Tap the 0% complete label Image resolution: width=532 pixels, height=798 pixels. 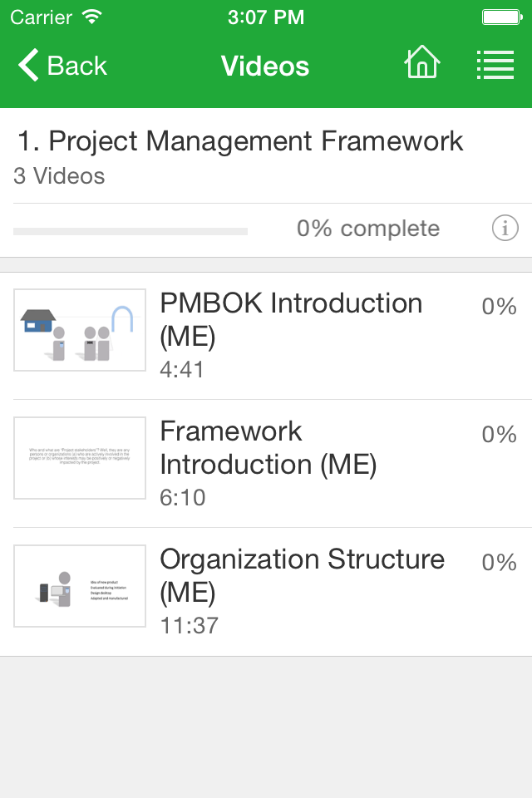pyautogui.click(x=368, y=229)
